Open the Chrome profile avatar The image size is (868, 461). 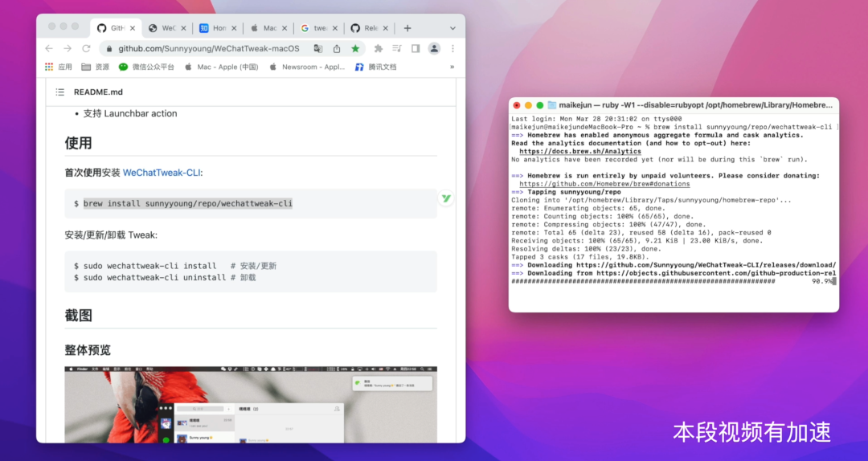tap(434, 49)
